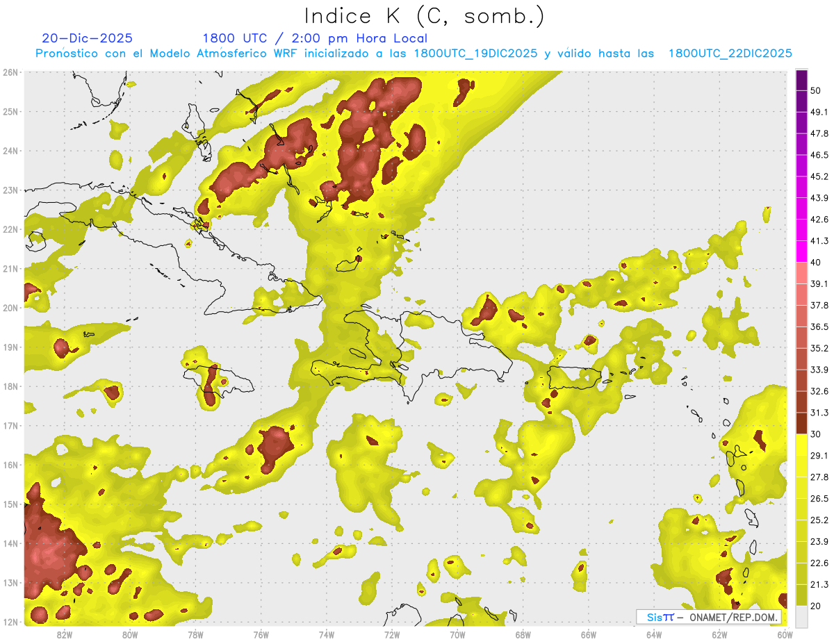Click the latitude label "24N"
This screenshot has height=644, width=834.
click(x=10, y=151)
